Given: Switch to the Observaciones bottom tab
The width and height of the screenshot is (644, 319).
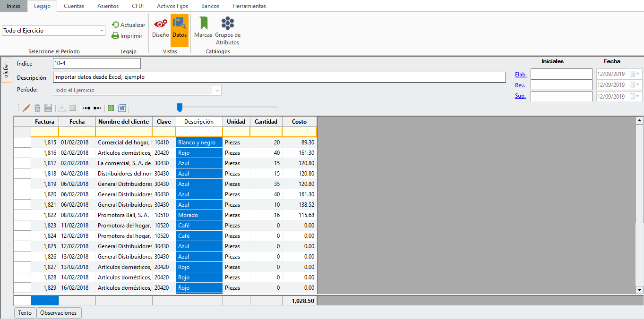Looking at the screenshot, I should pos(59,313).
